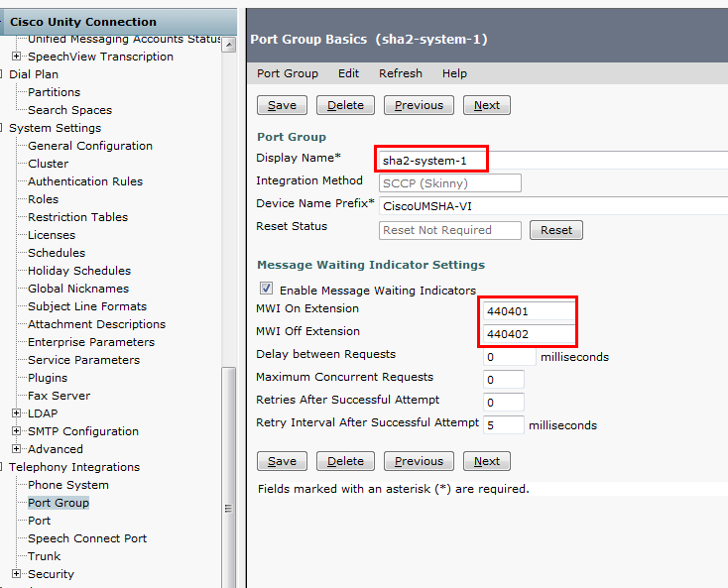Select the Dial Plan tree heading

point(34,74)
